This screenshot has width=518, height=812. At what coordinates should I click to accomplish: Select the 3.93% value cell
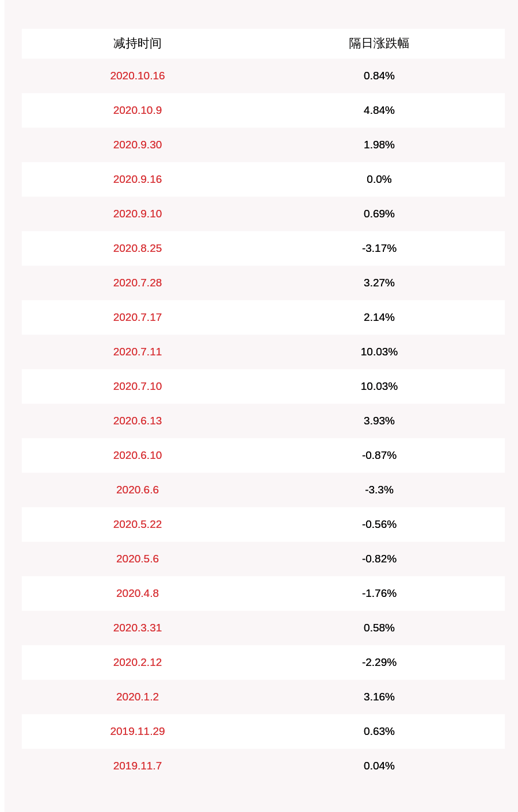[379, 421]
